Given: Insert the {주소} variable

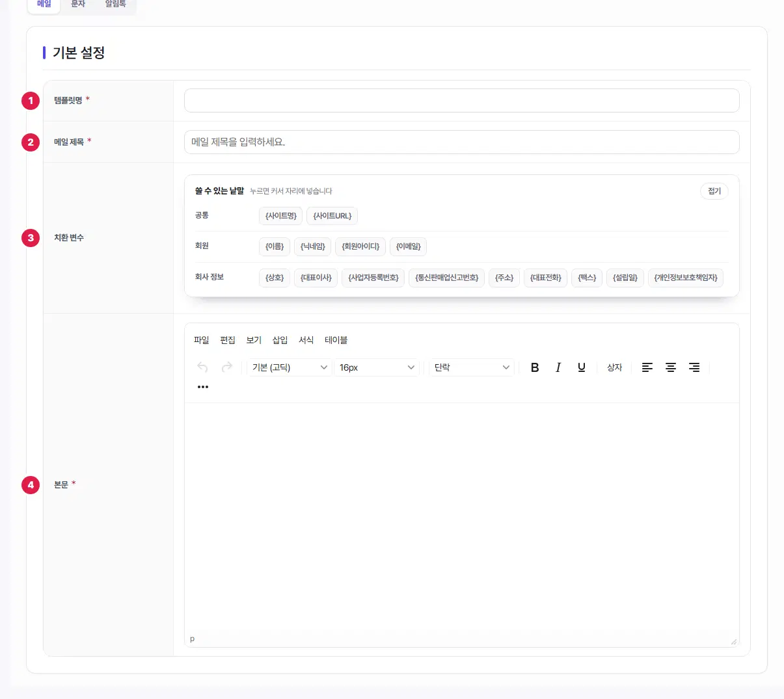Looking at the screenshot, I should click(504, 278).
